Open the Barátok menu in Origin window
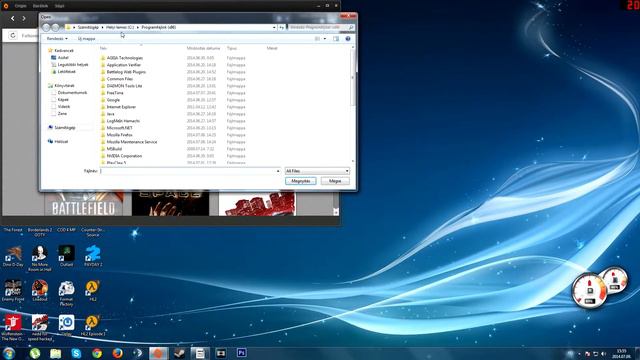The width and height of the screenshot is (640, 360). [40, 6]
